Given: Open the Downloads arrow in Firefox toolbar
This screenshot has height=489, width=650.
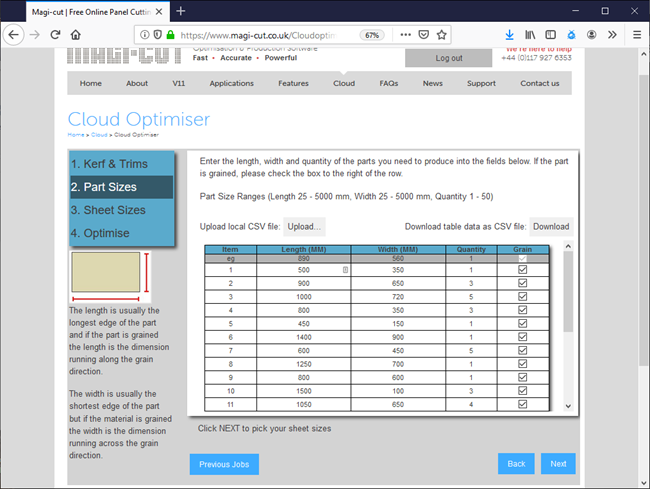Looking at the screenshot, I should [509, 34].
